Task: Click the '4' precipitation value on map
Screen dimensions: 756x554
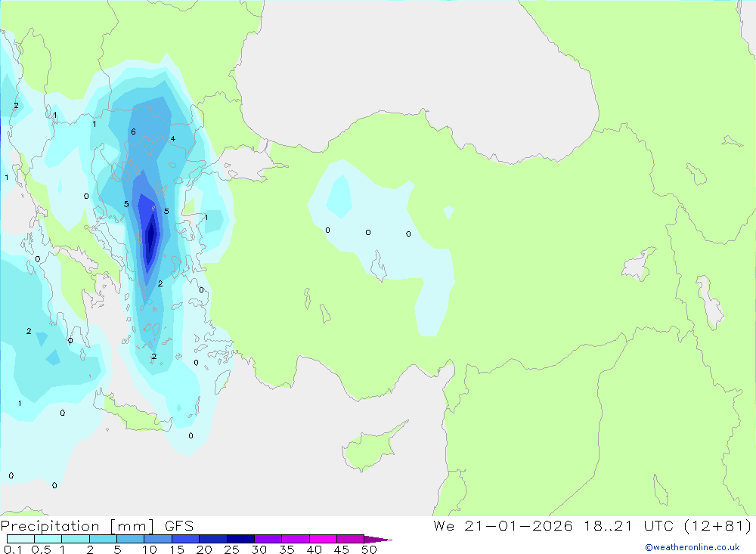Action: [172, 139]
